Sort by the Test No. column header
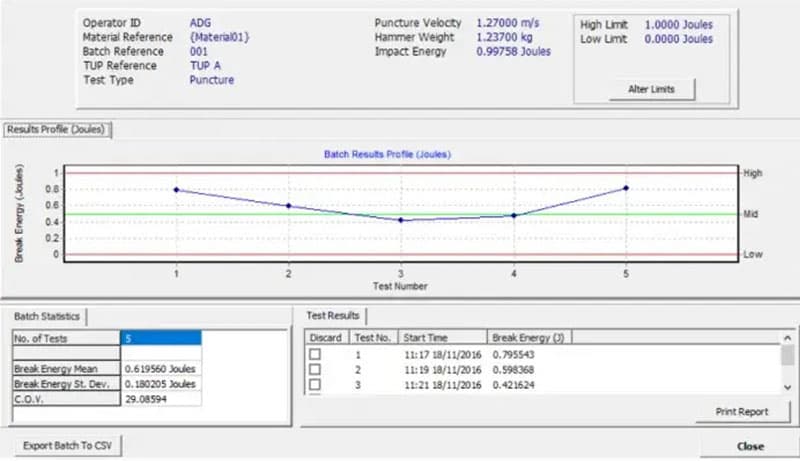Image resolution: width=800 pixels, height=461 pixels. 373,338
